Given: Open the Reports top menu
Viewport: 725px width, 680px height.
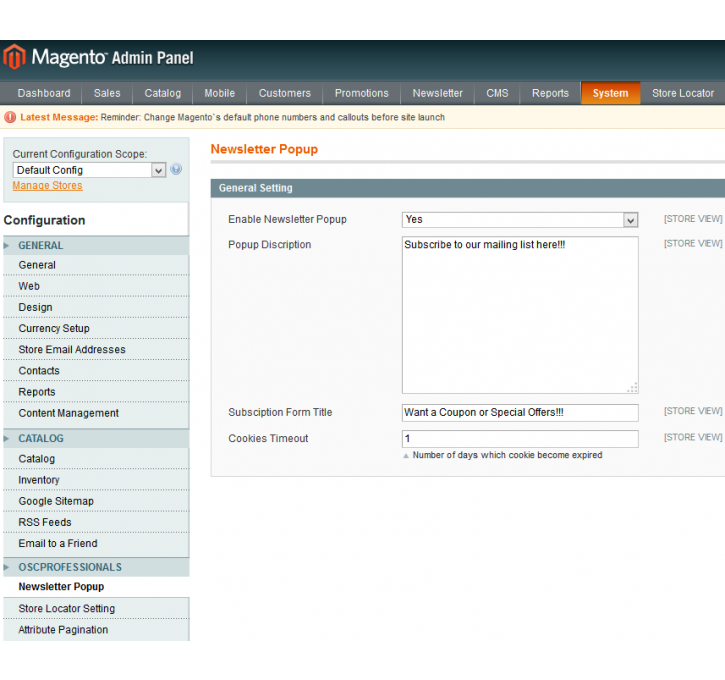Looking at the screenshot, I should pos(550,93).
